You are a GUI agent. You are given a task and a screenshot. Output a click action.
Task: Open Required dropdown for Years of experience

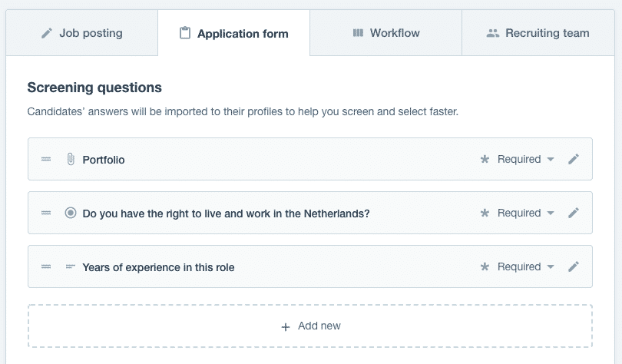click(526, 267)
